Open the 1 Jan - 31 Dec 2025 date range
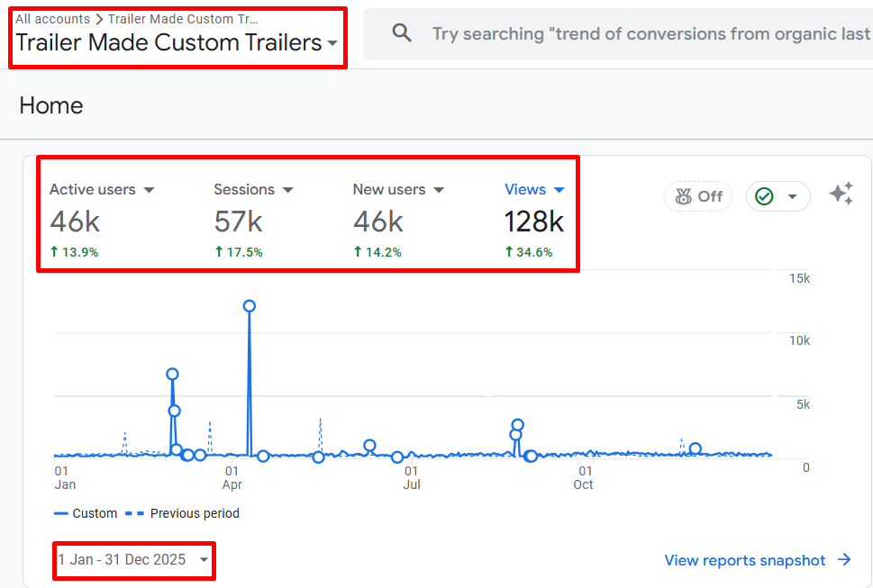873x588 pixels. 133,559
